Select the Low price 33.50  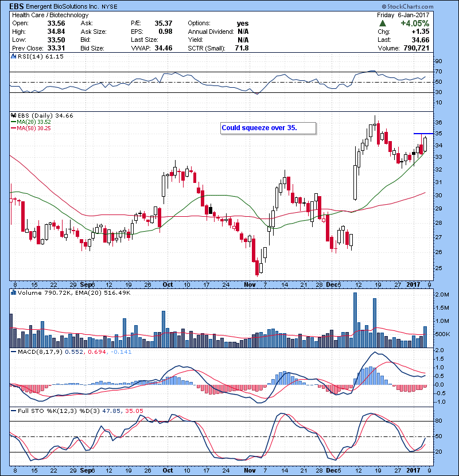point(56,40)
